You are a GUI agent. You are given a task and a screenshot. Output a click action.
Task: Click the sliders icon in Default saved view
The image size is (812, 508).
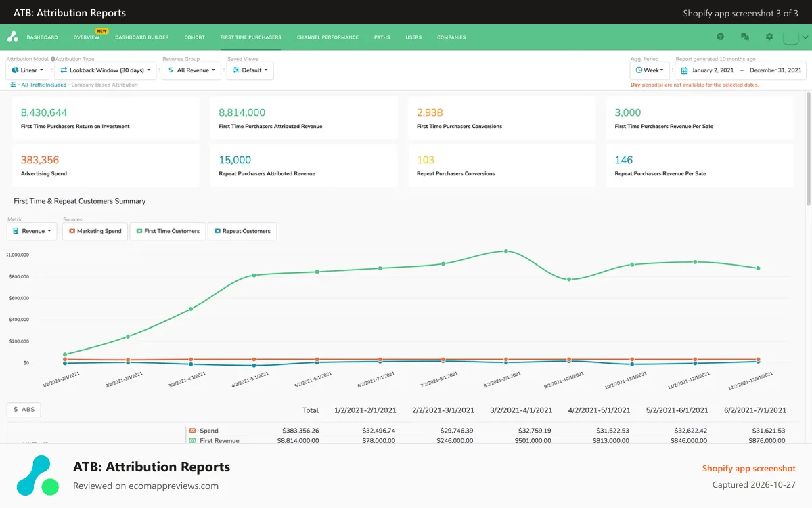[x=235, y=70]
